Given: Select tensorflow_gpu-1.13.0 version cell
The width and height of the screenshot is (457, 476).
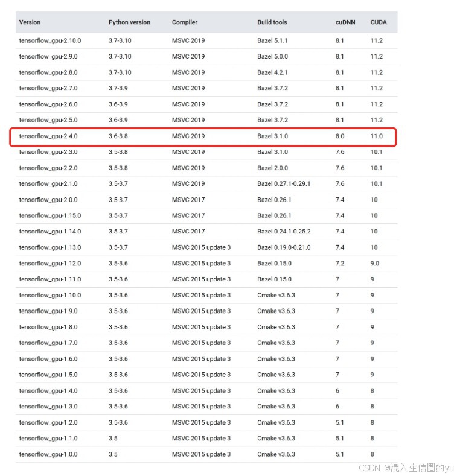Looking at the screenshot, I should pos(50,247).
